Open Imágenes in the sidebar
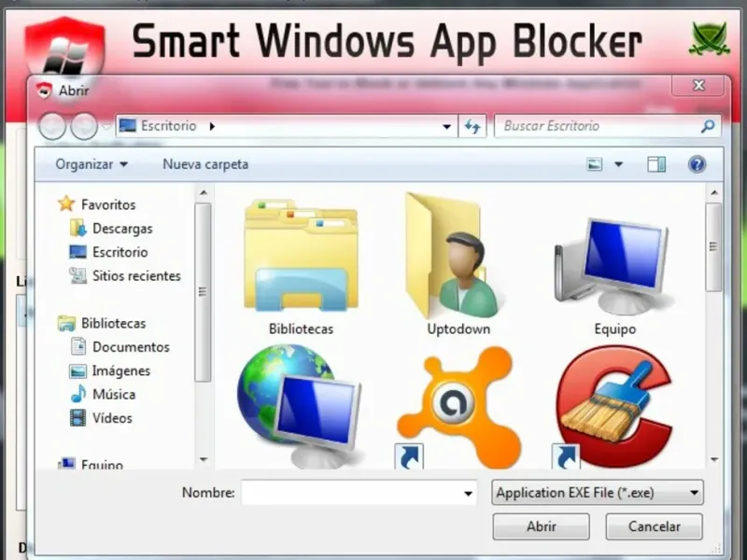Screen dimensions: 747x560 (121, 371)
